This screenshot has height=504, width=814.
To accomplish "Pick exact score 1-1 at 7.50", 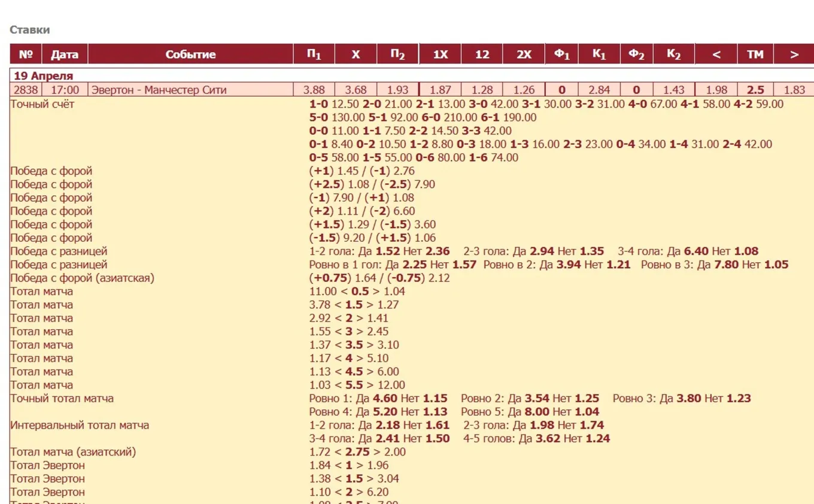I will [395, 130].
